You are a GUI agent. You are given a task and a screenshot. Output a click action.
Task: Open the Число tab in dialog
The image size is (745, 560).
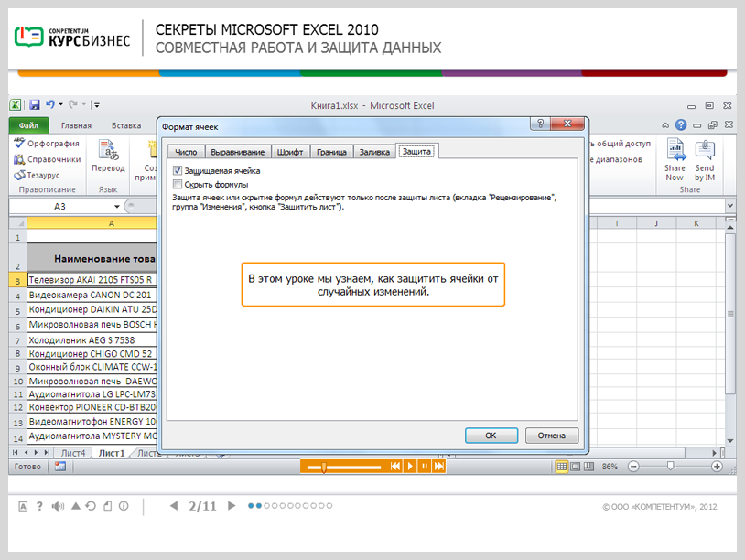(186, 152)
